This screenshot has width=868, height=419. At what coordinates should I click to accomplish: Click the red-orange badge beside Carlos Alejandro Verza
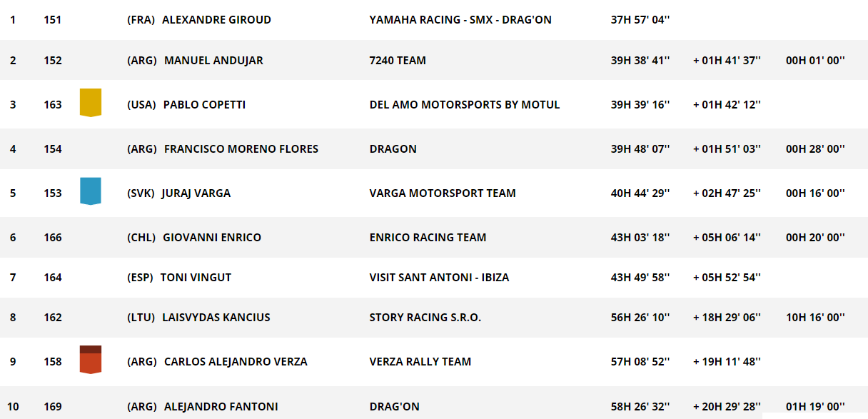tap(91, 359)
